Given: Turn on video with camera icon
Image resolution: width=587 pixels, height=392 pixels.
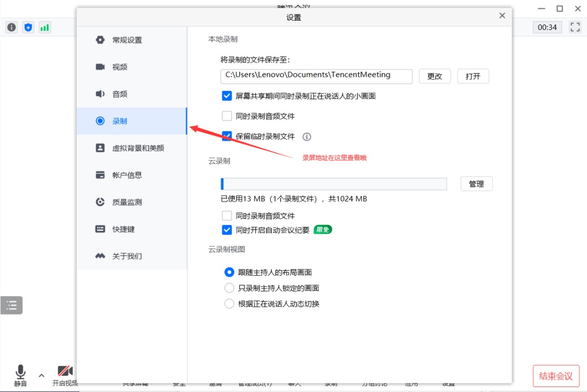Looking at the screenshot, I should (65, 372).
